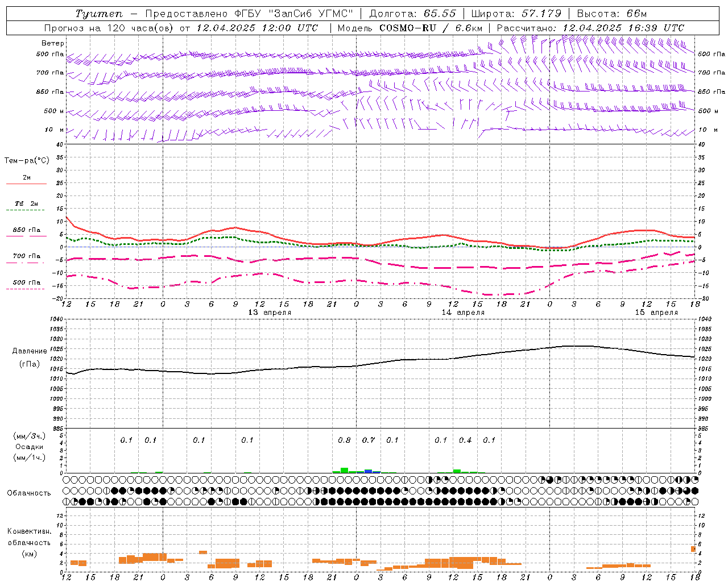Click the 'Облачность' cloud cover label
Viewport: 728px width, 582px height.
[x=29, y=493]
